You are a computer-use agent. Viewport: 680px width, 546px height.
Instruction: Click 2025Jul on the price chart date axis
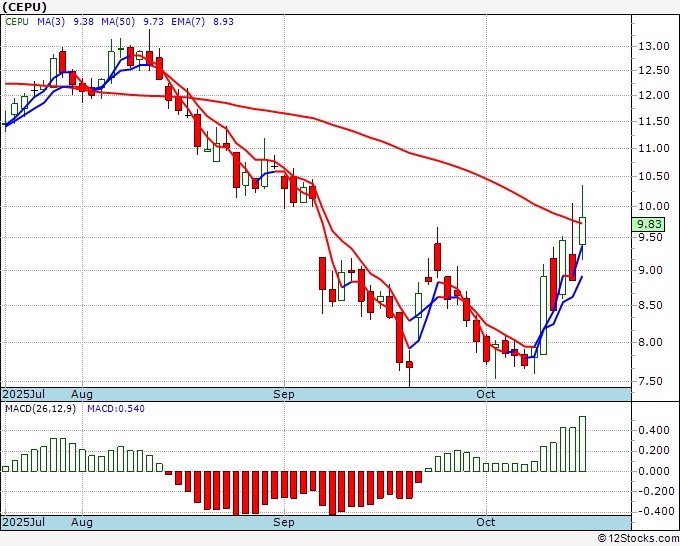click(x=24, y=394)
